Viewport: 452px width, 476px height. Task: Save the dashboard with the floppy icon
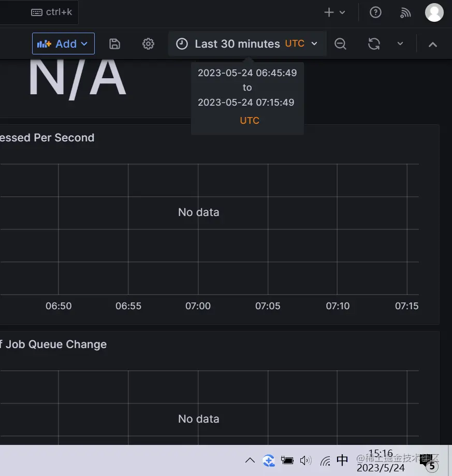point(114,44)
